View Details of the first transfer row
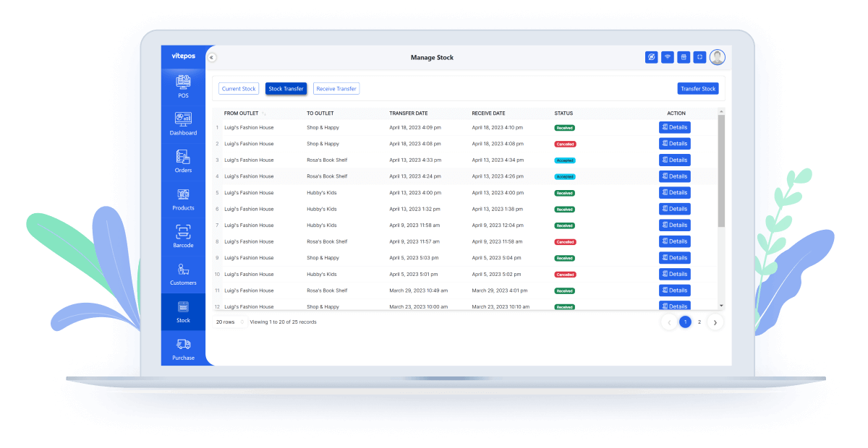This screenshot has height=448, width=868. pos(674,127)
